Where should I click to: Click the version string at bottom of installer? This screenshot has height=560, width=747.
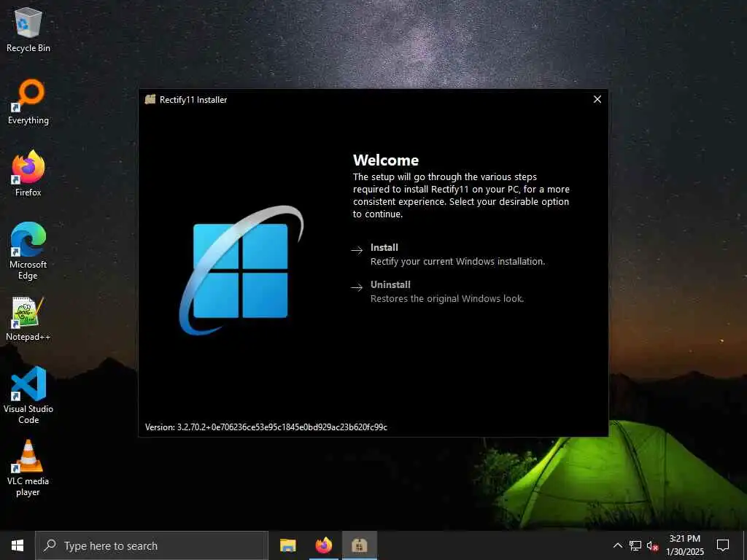click(266, 427)
